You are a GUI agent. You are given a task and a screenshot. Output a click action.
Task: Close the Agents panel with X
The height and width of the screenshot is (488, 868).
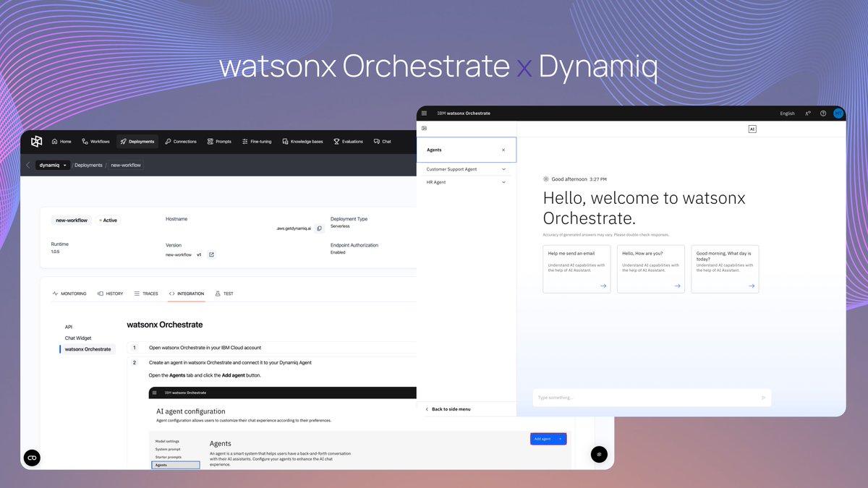[x=503, y=150]
